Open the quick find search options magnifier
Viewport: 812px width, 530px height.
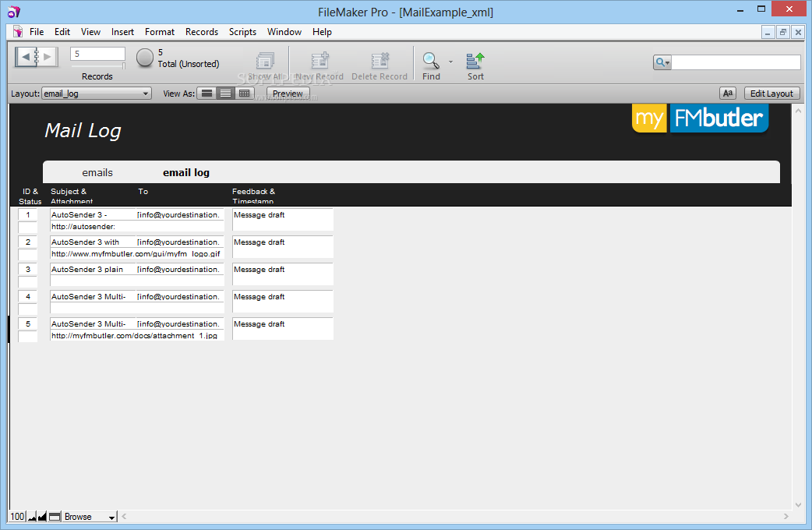tap(662, 62)
